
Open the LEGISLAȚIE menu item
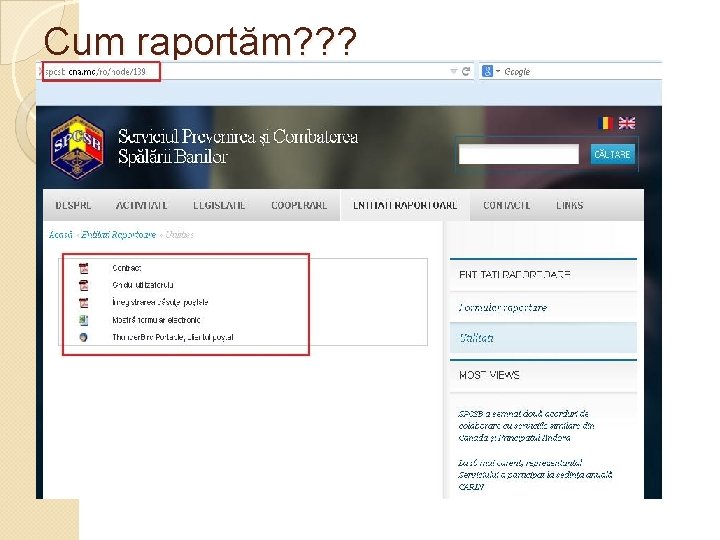click(x=219, y=205)
